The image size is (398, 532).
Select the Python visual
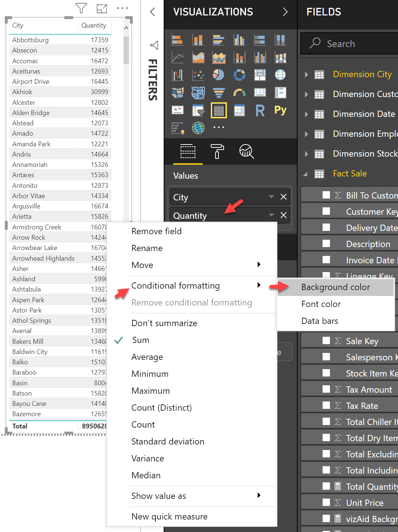click(281, 110)
